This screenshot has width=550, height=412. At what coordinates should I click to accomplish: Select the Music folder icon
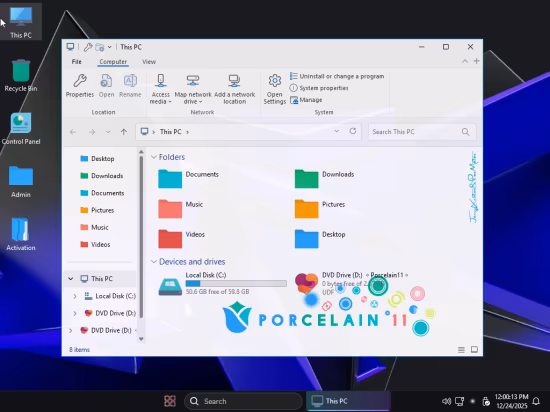click(x=170, y=209)
